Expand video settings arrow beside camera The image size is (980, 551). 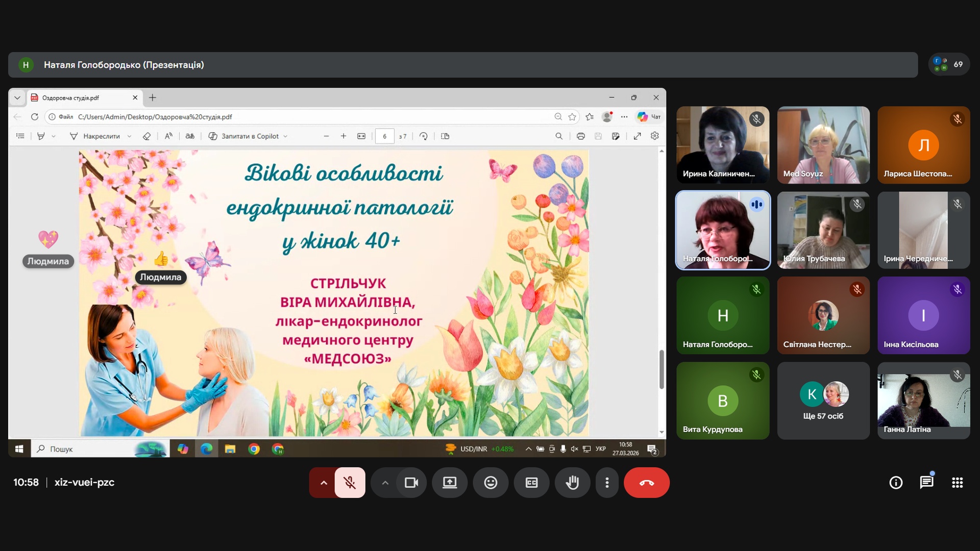[385, 483]
